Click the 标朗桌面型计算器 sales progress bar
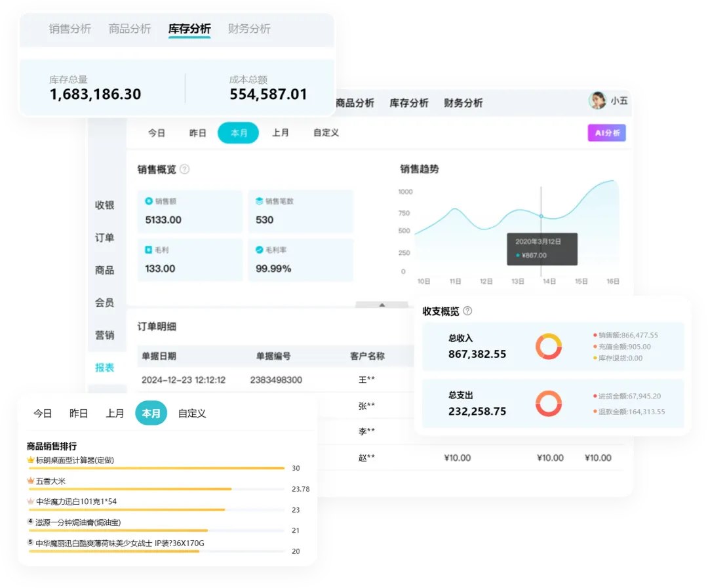Viewport: 708px width, 588px height. pyautogui.click(x=156, y=468)
